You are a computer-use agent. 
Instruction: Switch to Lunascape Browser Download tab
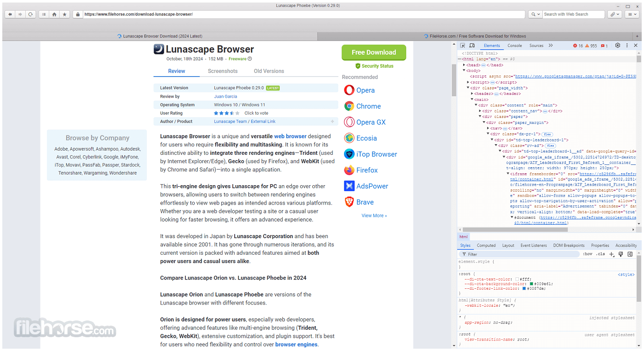(160, 36)
